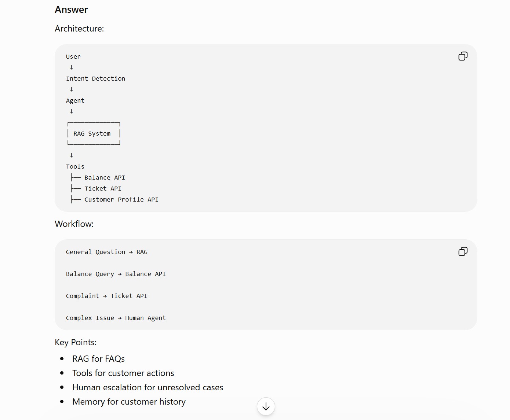
Task: Click the Workflow: label
Action: [74, 224]
